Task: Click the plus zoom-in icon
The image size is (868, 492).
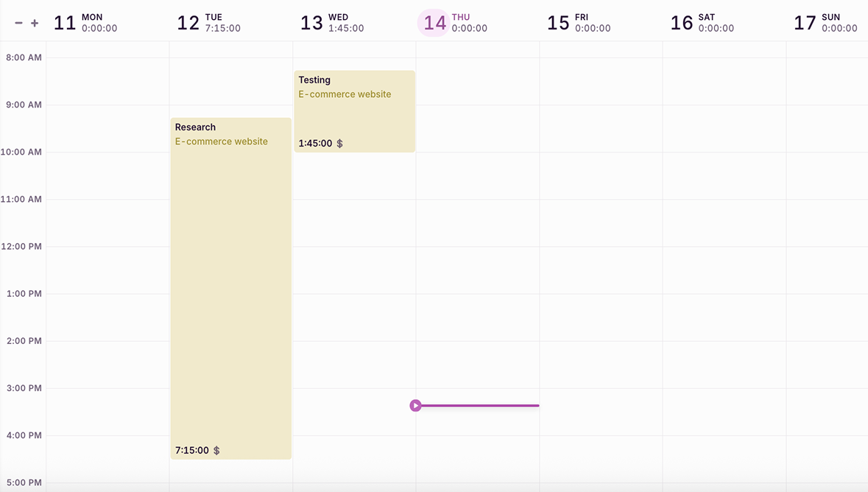Action: tap(35, 24)
